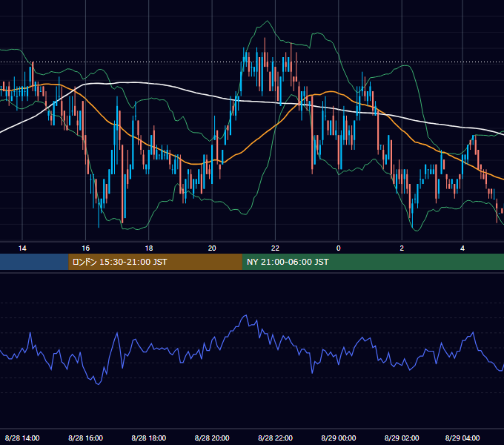
Task: Click the 8/28 22:00 time label
Action: tap(276, 438)
